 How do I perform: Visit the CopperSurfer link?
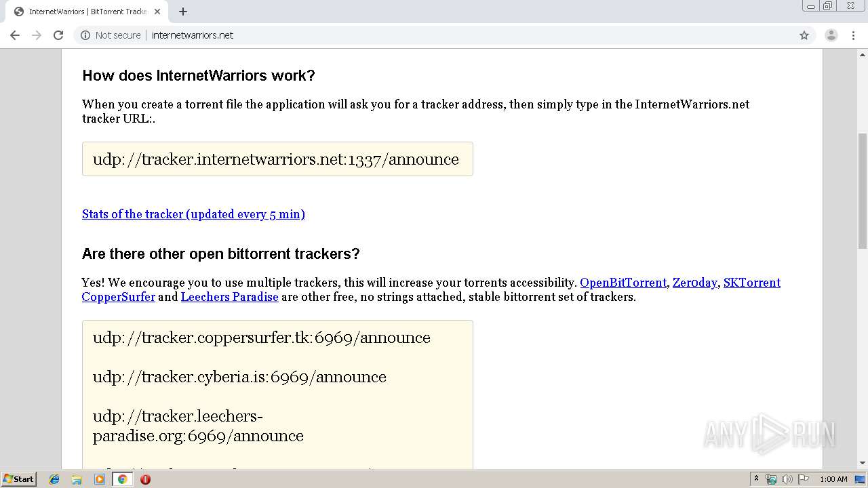click(x=119, y=297)
